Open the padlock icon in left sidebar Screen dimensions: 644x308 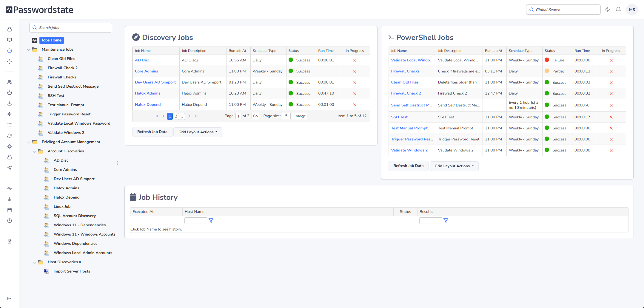click(x=10, y=29)
